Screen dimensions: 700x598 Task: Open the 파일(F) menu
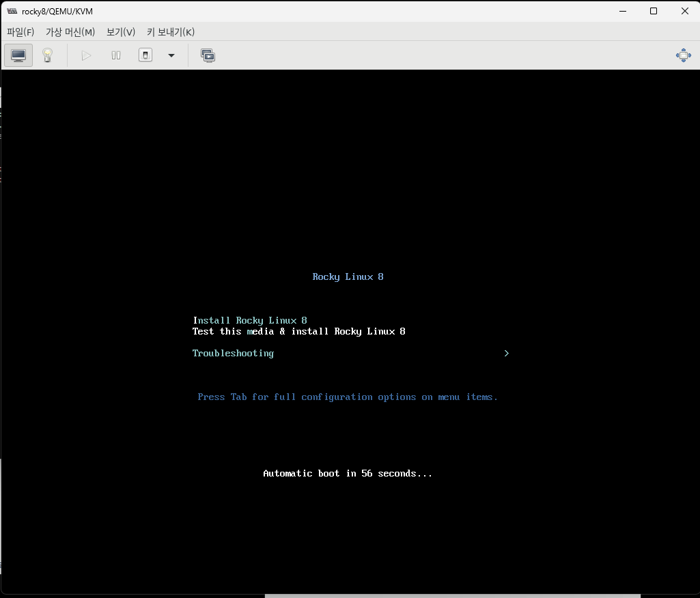coord(20,31)
